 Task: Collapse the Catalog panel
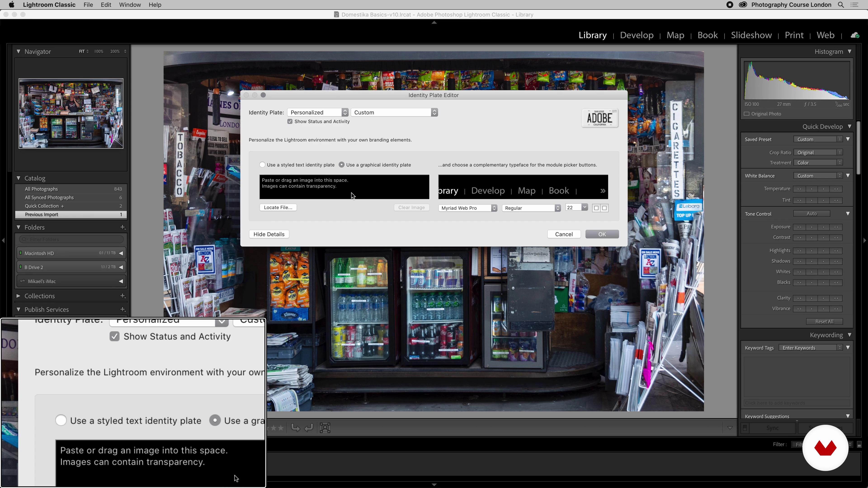[x=19, y=178]
